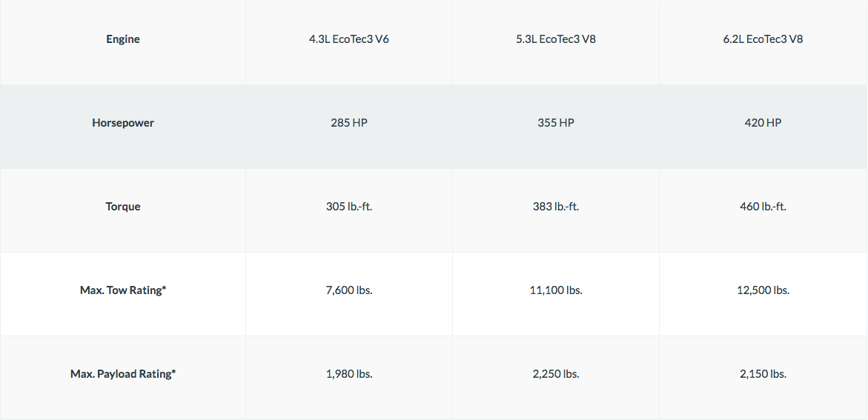Click the 420 HP value
Image resolution: width=868 pixels, height=420 pixels.
point(763,123)
